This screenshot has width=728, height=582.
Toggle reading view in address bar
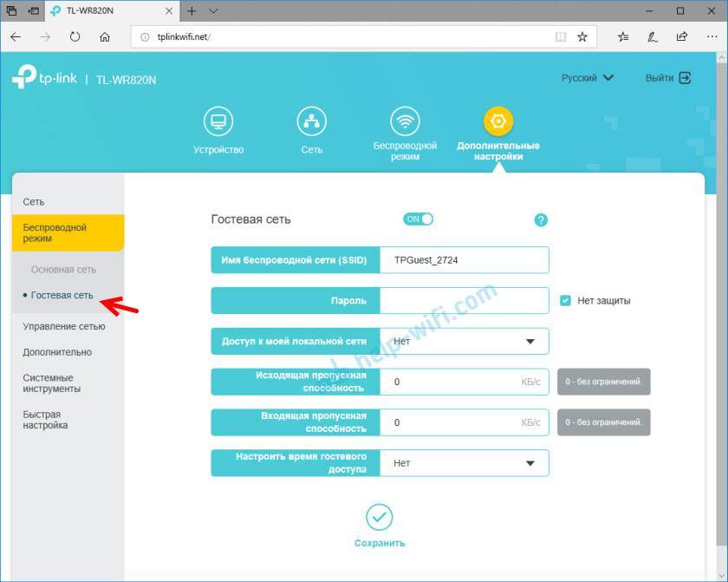click(561, 36)
